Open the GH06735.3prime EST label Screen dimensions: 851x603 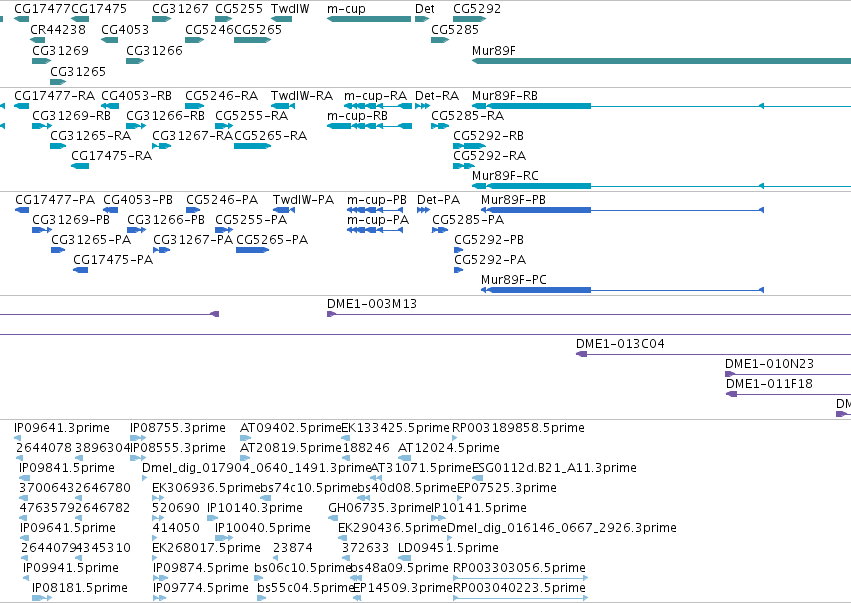click(x=379, y=508)
